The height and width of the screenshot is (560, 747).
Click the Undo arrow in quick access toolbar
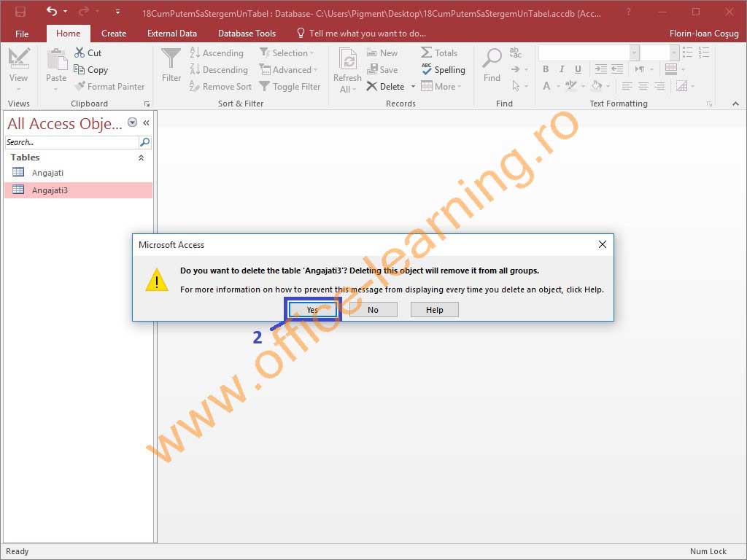pyautogui.click(x=52, y=12)
